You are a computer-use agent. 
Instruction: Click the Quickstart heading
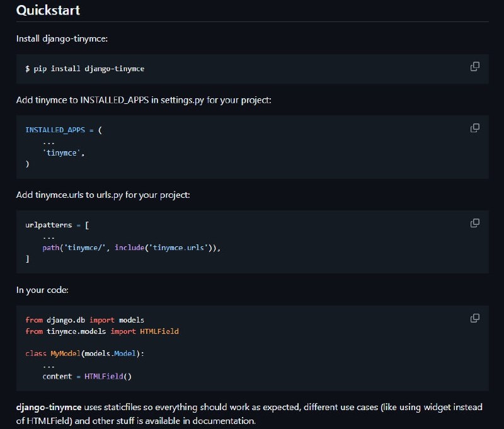48,11
